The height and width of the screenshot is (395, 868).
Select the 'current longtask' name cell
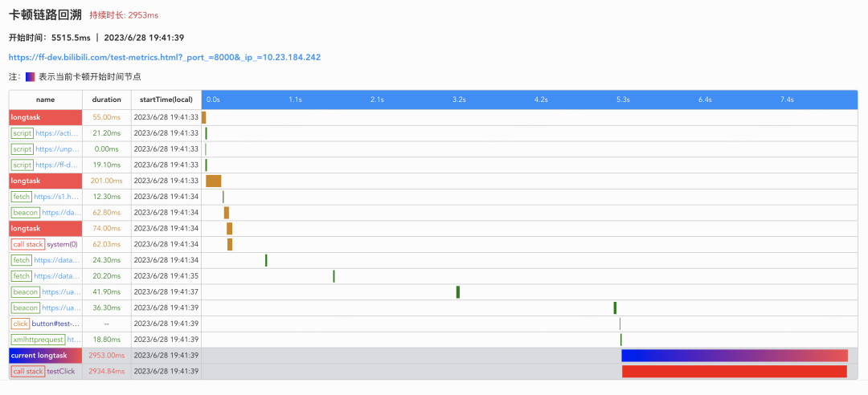click(46, 356)
